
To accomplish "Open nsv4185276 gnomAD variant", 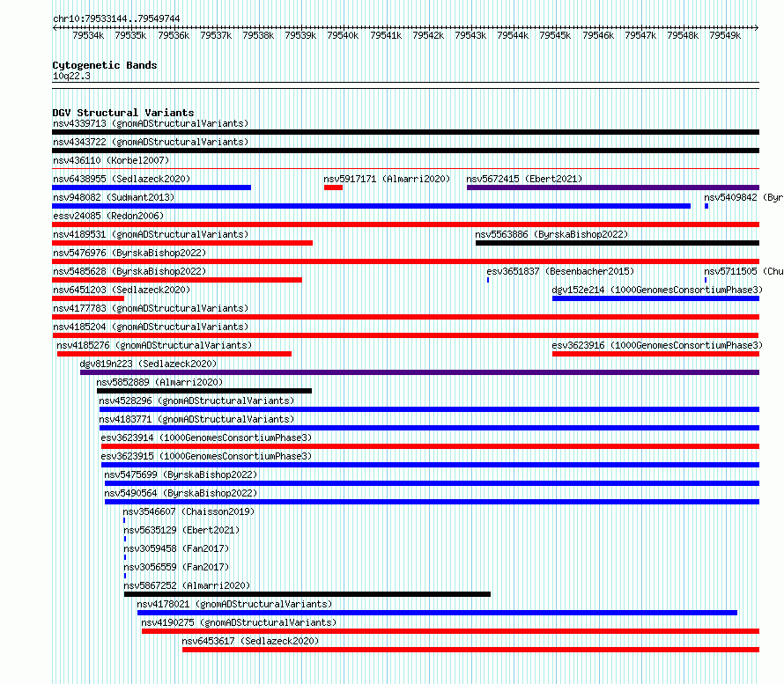I will 154,345.
